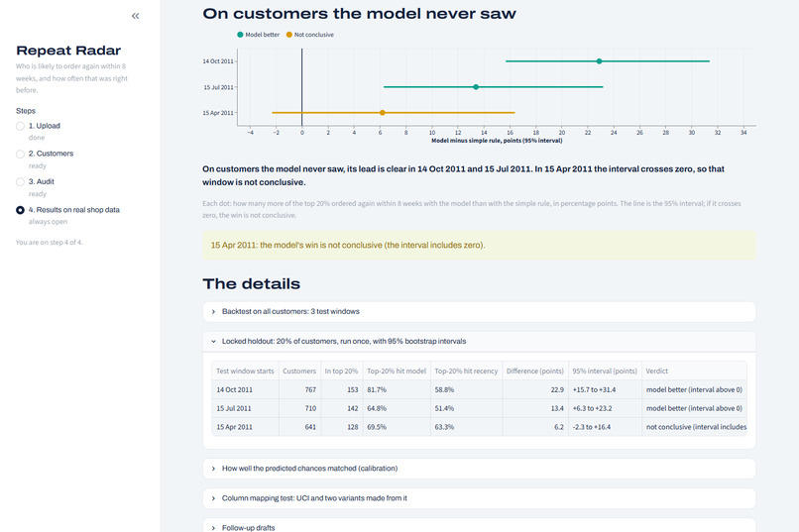This screenshot has width=799, height=532.
Task: Click the '51.4%' hit recency cell
Action: (x=466, y=408)
